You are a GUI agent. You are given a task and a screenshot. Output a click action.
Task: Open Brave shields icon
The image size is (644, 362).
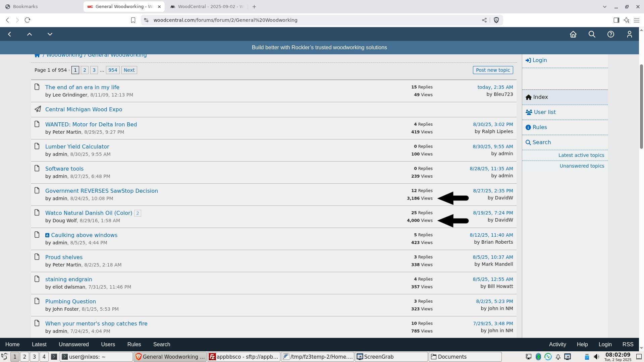(x=496, y=20)
